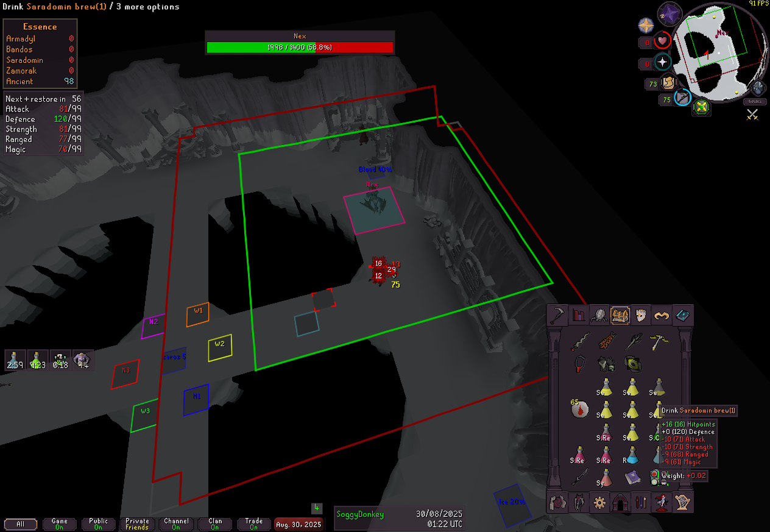Toggle special attack orb showing 75
The height and width of the screenshot is (532, 770).
tap(683, 98)
